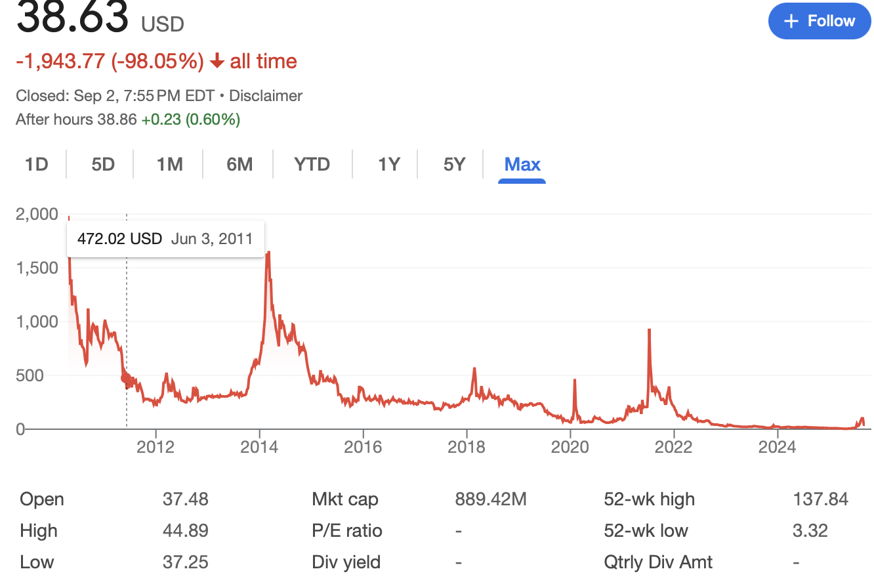Click the 2021 spike on the chart line

(649, 331)
